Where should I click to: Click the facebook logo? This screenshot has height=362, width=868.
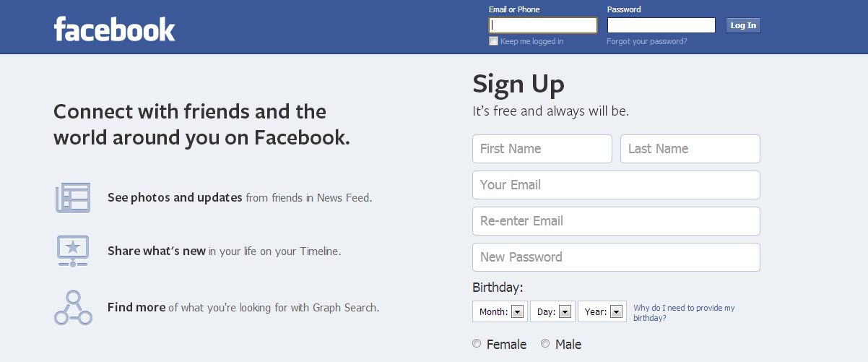point(114,29)
